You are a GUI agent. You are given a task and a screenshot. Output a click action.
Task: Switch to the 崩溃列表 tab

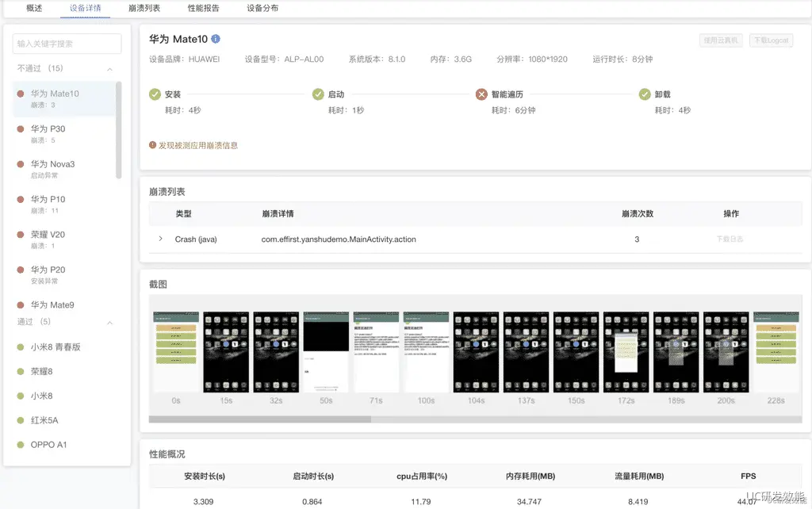click(144, 8)
